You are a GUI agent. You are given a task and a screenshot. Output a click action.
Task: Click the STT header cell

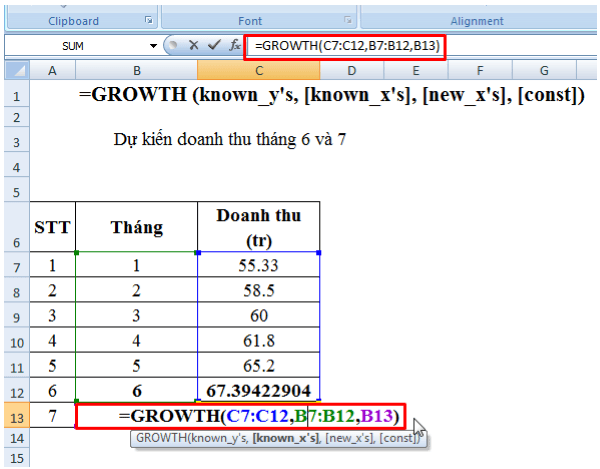[52, 227]
